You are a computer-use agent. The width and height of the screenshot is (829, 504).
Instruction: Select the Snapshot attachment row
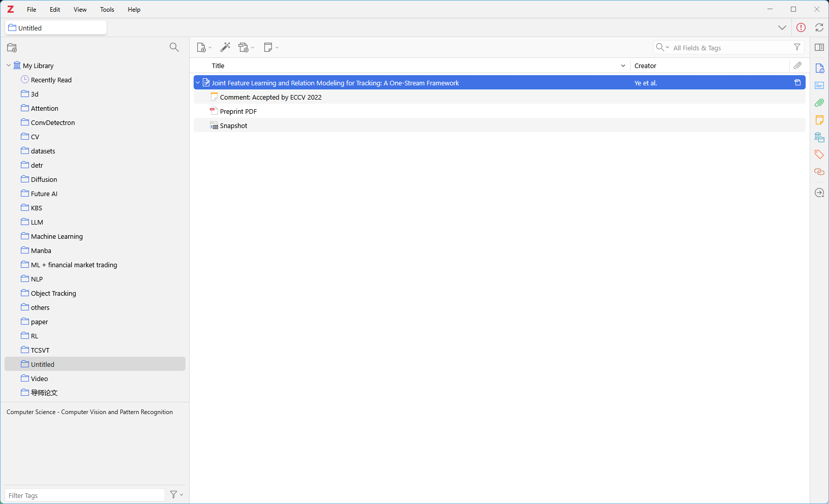click(x=500, y=125)
